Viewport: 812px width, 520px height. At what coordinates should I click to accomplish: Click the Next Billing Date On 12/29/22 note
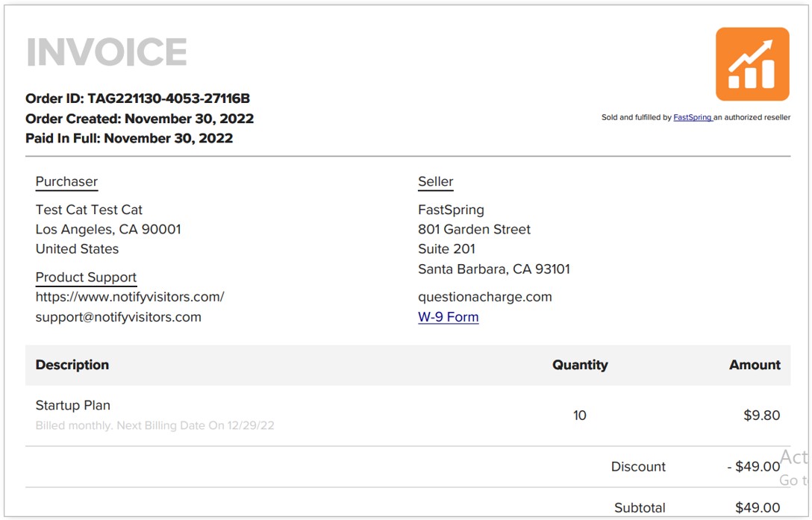point(196,426)
